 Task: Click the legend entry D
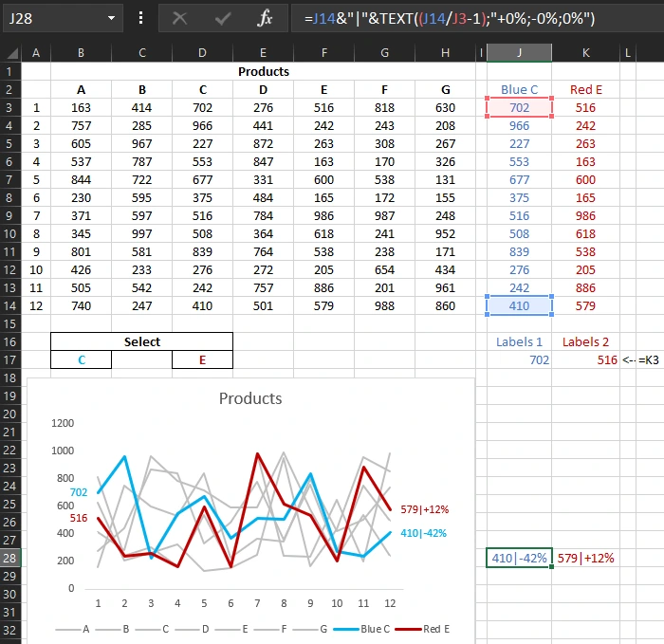pyautogui.click(x=192, y=629)
